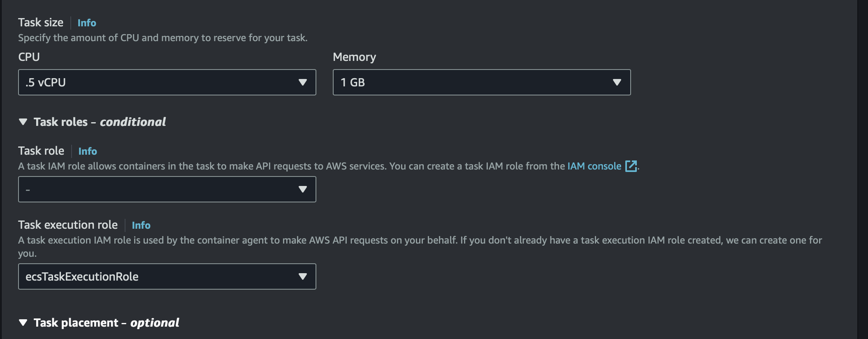The height and width of the screenshot is (339, 868).
Task: Open the Memory dropdown showing 1 GB
Action: coord(482,82)
